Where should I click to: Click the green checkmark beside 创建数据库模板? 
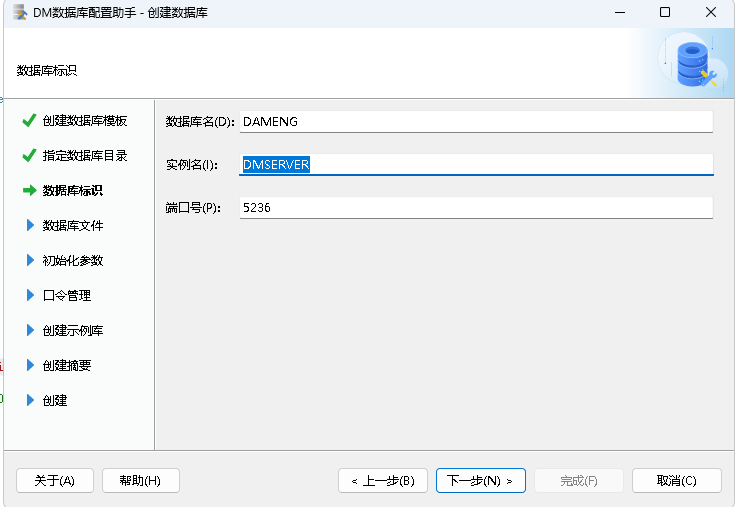[x=29, y=120]
